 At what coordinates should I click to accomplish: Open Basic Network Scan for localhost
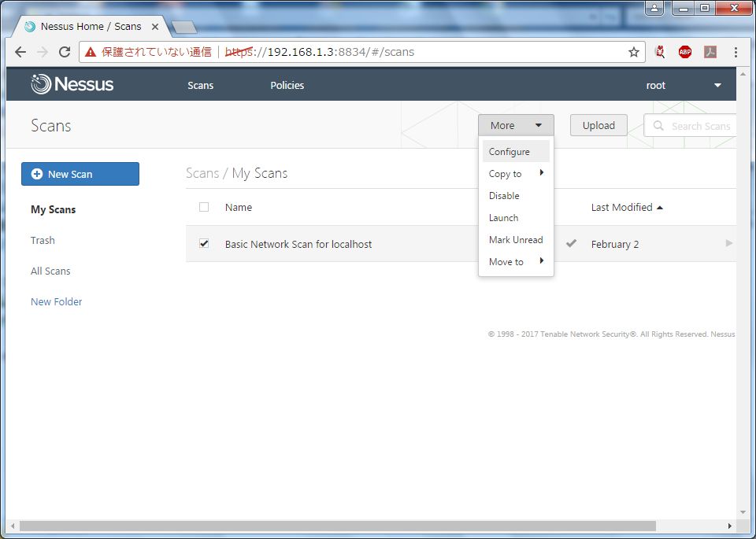click(298, 244)
